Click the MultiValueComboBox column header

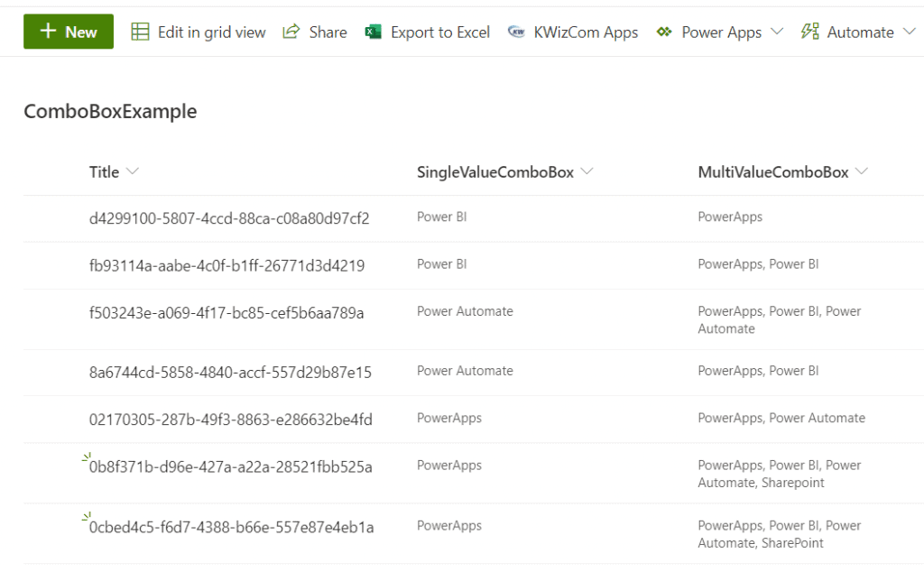pyautogui.click(x=773, y=172)
